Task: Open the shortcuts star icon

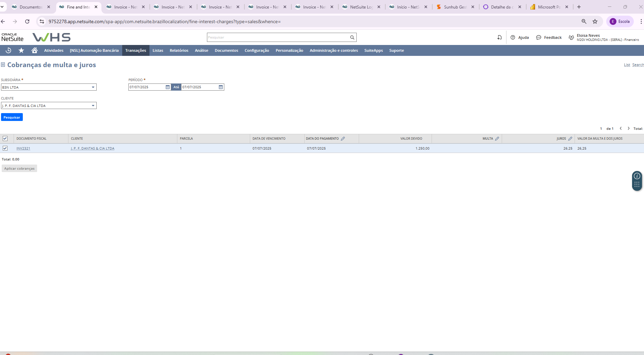Action: pos(21,50)
